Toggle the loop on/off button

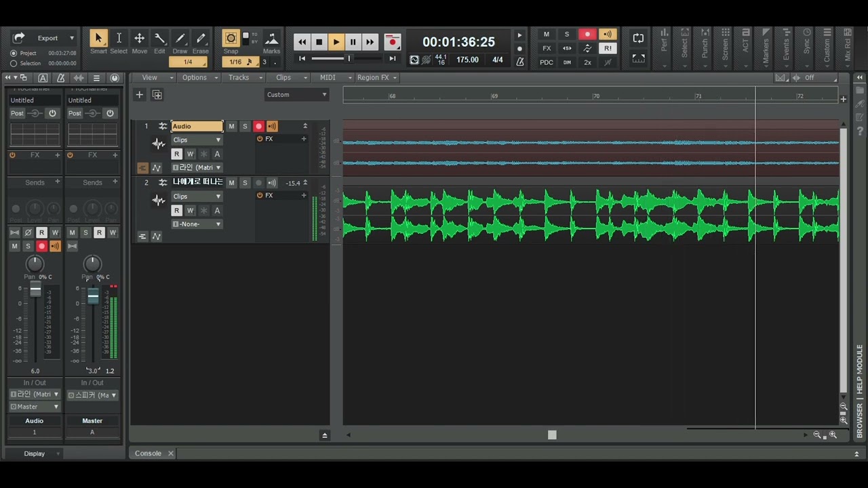pyautogui.click(x=638, y=38)
